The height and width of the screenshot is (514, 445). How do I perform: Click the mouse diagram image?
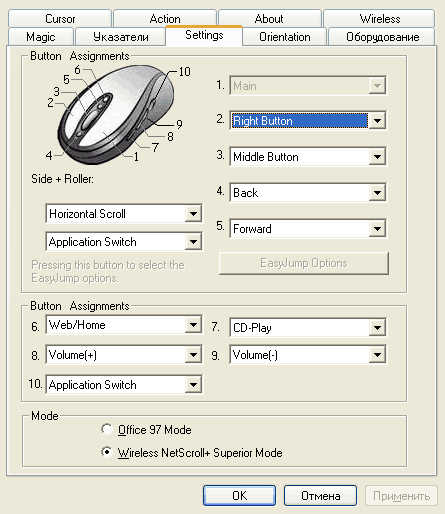coord(115,114)
